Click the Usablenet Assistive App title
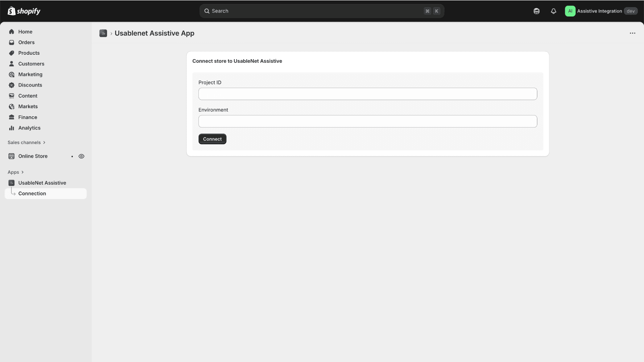The image size is (644, 362). [155, 33]
